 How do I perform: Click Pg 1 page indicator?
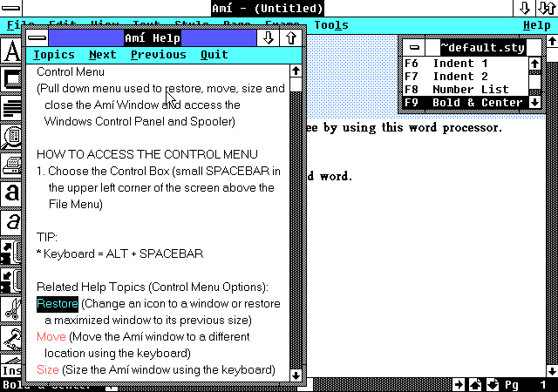pyautogui.click(x=526, y=385)
